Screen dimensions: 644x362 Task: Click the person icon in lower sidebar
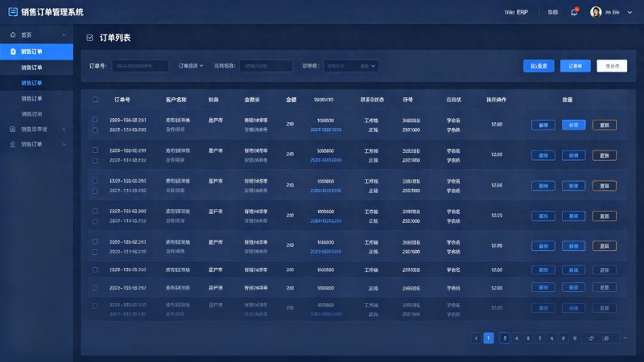point(13,145)
